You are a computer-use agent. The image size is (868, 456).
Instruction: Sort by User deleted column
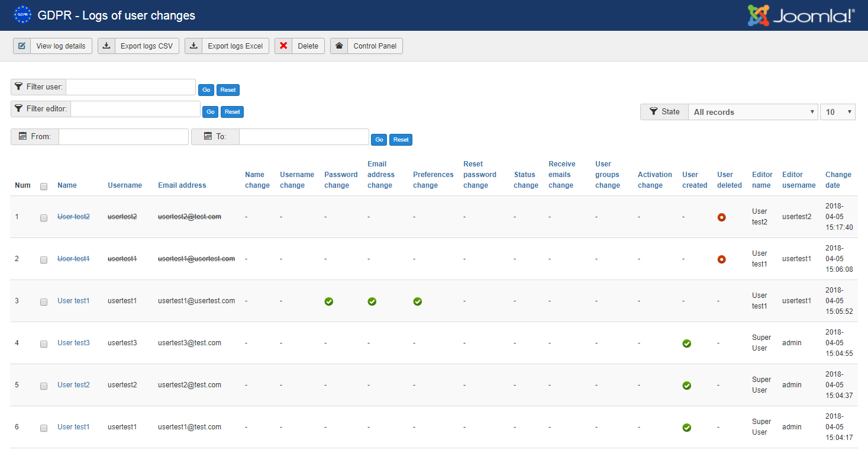click(x=730, y=180)
